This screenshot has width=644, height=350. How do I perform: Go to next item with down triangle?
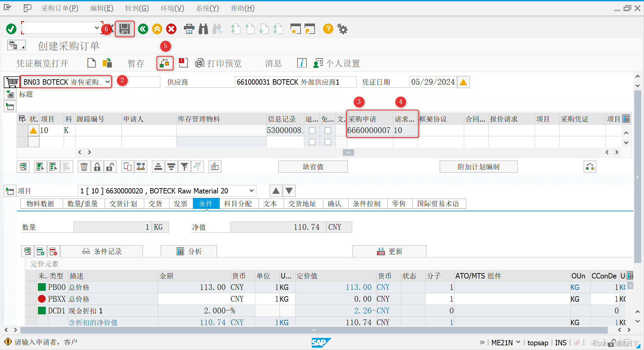289,191
